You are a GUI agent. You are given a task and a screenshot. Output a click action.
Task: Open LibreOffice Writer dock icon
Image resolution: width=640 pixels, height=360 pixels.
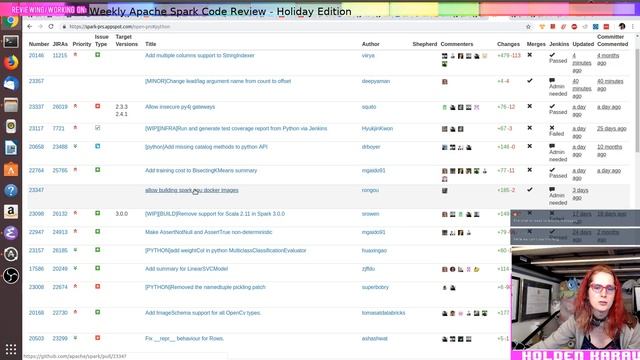11,148
